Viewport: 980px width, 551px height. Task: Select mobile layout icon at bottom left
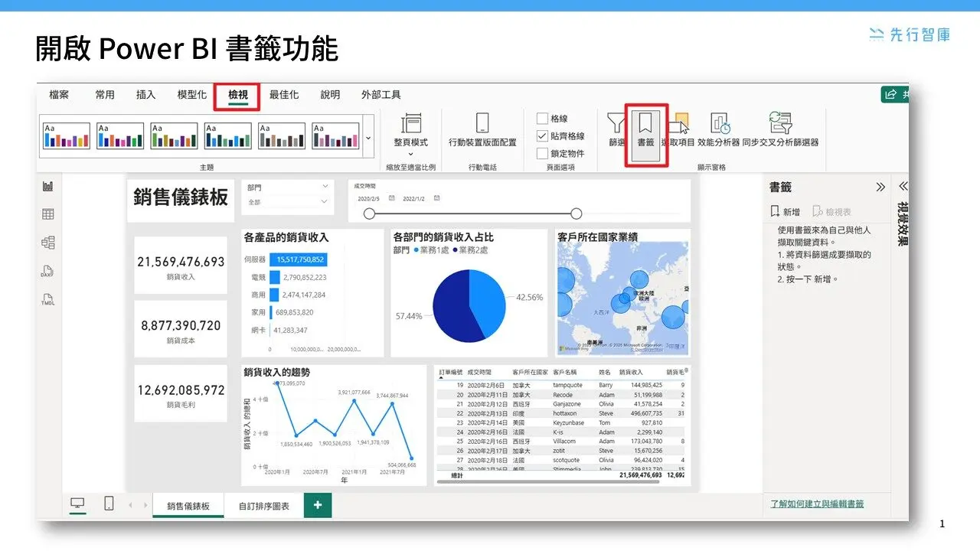click(x=109, y=504)
